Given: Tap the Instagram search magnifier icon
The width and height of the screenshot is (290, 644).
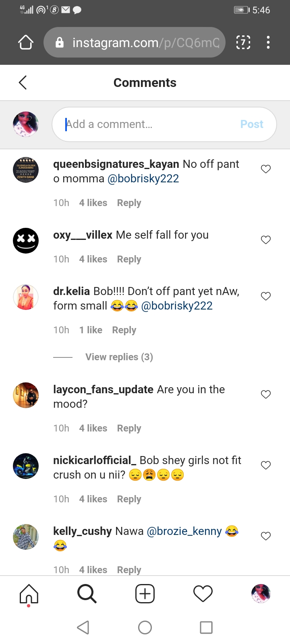Looking at the screenshot, I should pos(87,594).
